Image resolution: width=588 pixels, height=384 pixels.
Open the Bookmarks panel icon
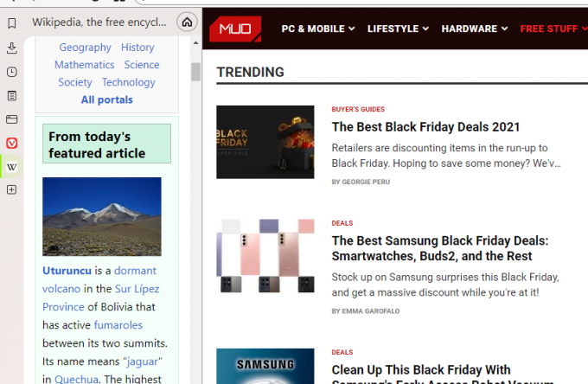tap(11, 23)
